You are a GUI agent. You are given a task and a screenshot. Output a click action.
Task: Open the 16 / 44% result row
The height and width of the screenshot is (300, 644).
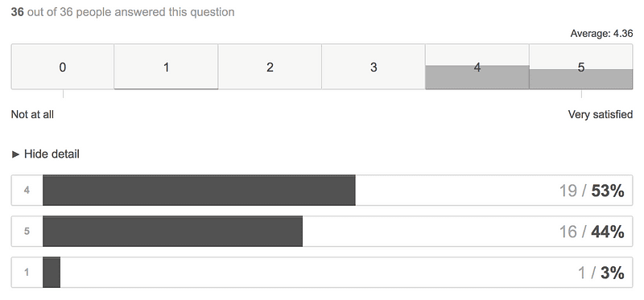[322, 231]
